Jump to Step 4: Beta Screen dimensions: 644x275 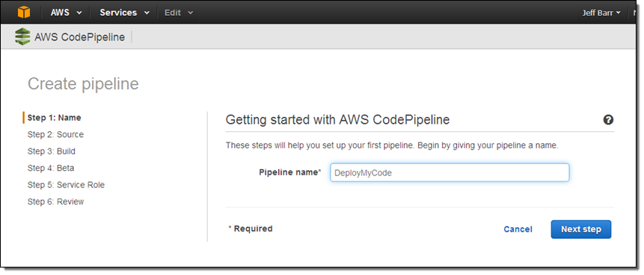point(51,168)
